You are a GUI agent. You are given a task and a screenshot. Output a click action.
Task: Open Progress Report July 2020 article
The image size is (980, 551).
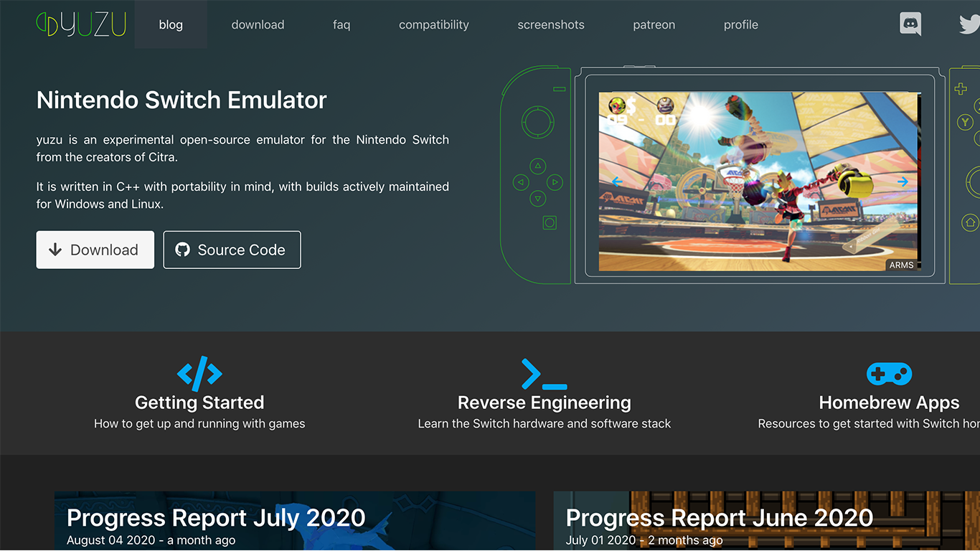tap(216, 517)
